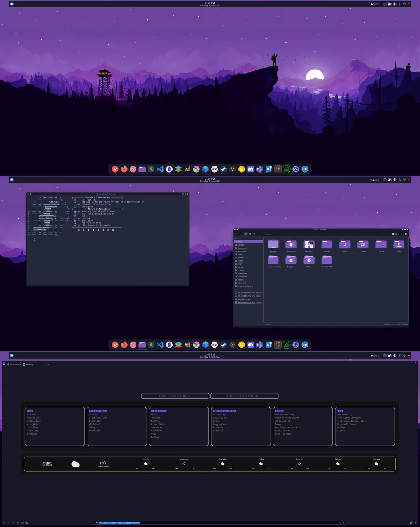Select Home in Dolphin's breadcrumb bar
Screen dimensions: 420x527
click(x=268, y=234)
